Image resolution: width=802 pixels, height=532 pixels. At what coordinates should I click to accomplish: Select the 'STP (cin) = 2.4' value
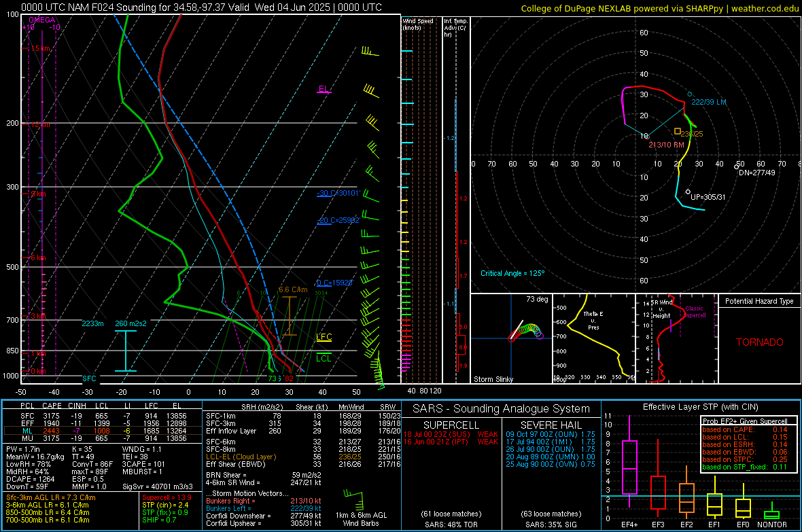[165, 505]
